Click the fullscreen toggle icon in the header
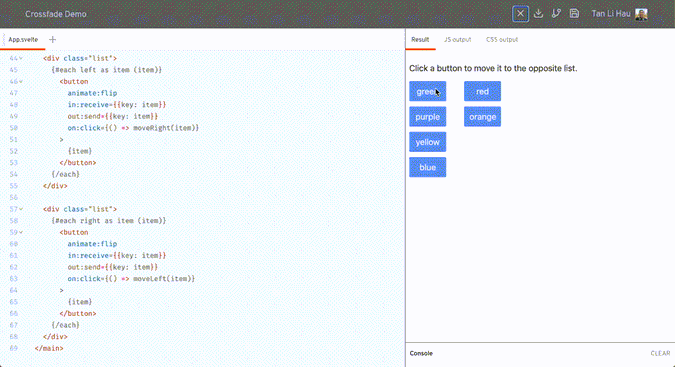Screen dimensions: 675x367 coord(520,14)
